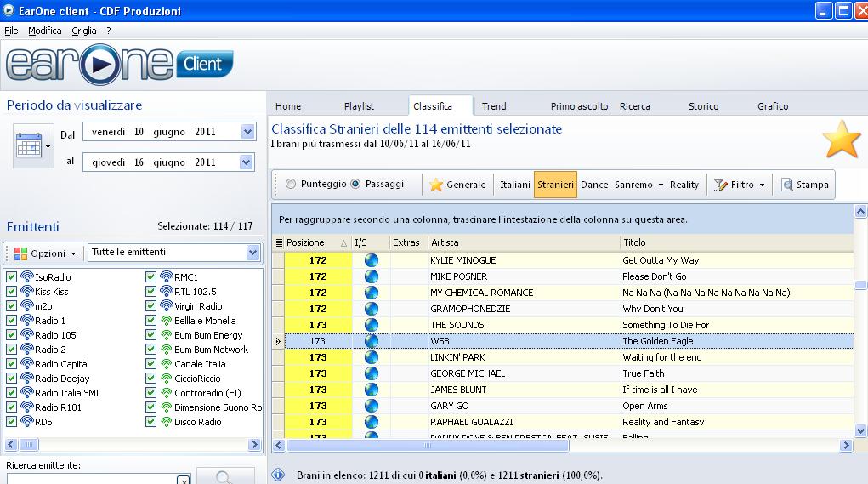The height and width of the screenshot is (484, 868).
Task: Uncheck the Radio Capital checkbox
Action: coord(11,363)
